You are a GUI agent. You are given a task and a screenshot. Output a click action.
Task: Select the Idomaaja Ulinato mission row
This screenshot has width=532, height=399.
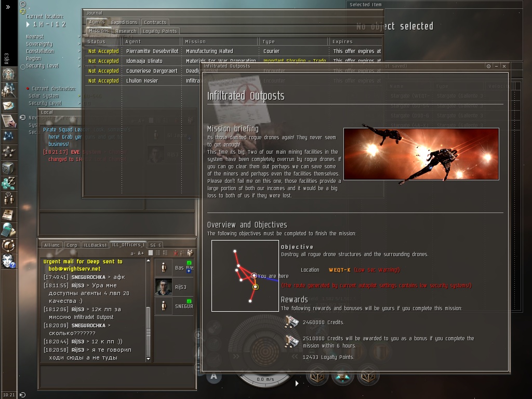pos(233,61)
